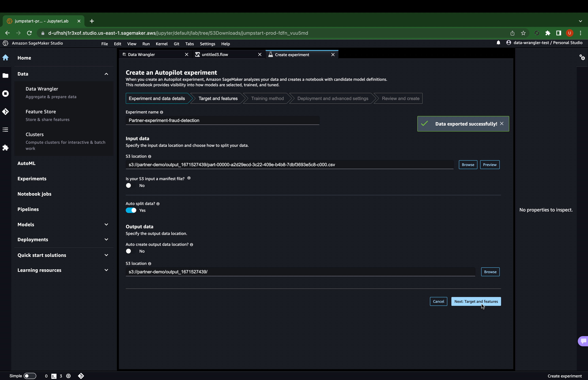Open the Git sidebar panel
Image resolution: width=588 pixels, height=380 pixels.
click(x=5, y=112)
